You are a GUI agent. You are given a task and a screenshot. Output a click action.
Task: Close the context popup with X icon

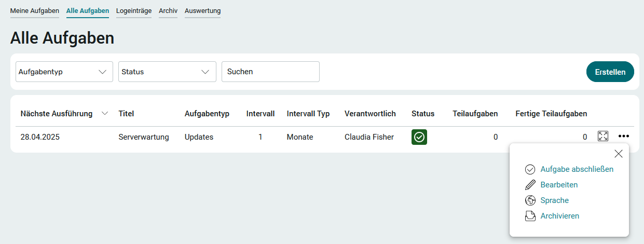point(619,154)
